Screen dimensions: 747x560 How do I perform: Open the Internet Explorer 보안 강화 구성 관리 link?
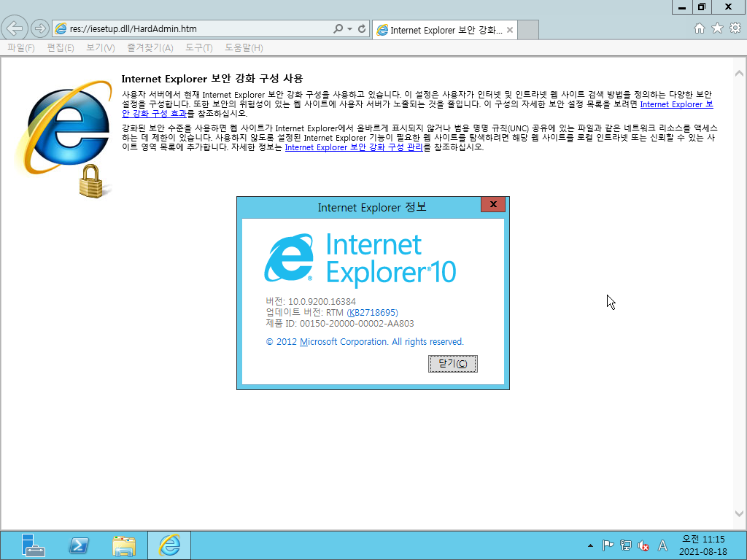point(354,147)
